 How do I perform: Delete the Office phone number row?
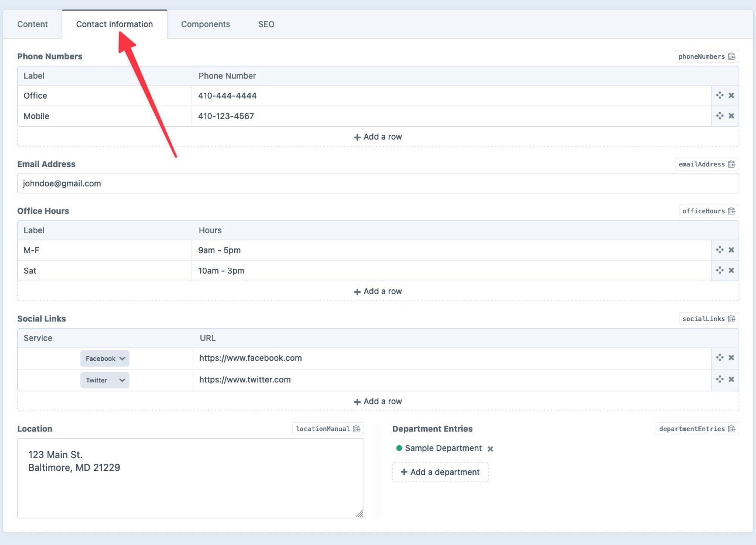click(x=731, y=95)
